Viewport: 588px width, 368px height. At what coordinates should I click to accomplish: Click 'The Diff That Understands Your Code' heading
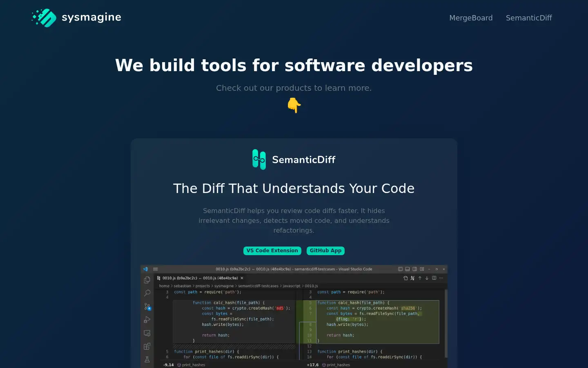tap(294, 188)
